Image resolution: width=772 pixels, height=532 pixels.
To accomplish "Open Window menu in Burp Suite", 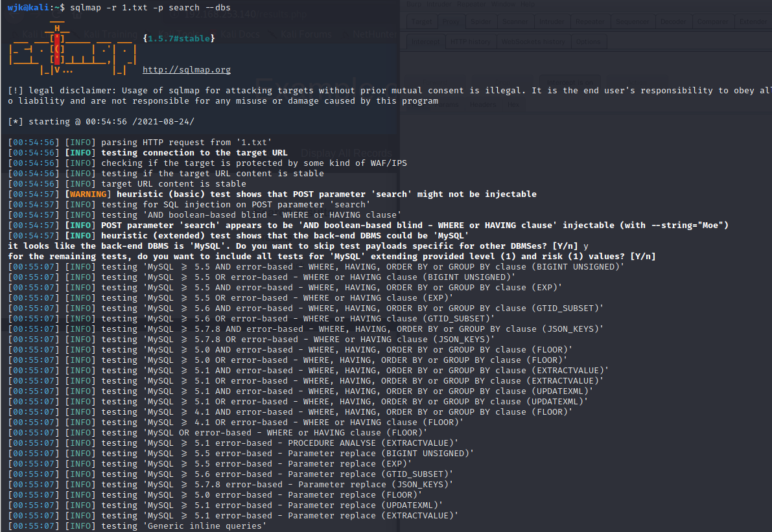I will [x=503, y=5].
